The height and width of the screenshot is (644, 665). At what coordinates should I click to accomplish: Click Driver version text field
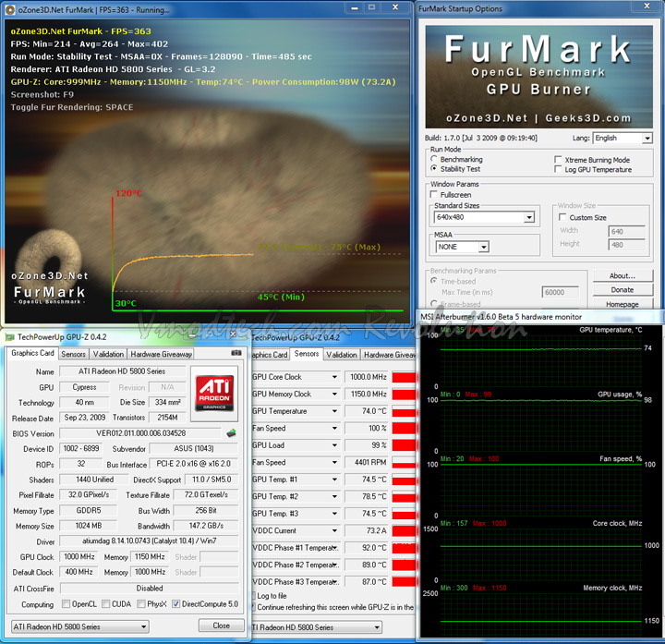pyautogui.click(x=150, y=541)
